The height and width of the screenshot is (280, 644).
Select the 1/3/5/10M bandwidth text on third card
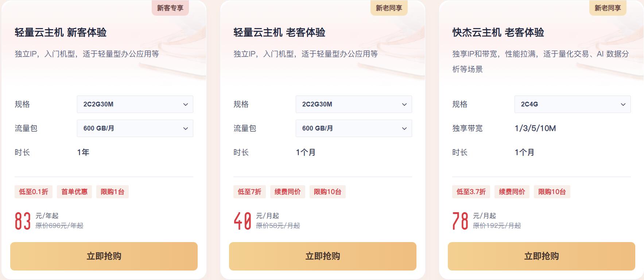point(534,128)
